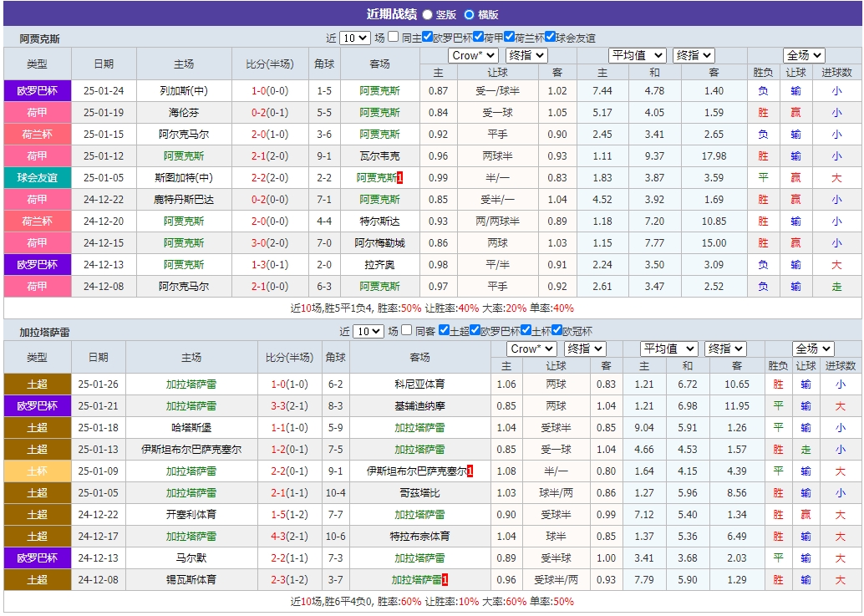This screenshot has height=616, width=864.
Task: Open the Crow* bookmaker dropdown in Ajax section
Action: coord(472,54)
